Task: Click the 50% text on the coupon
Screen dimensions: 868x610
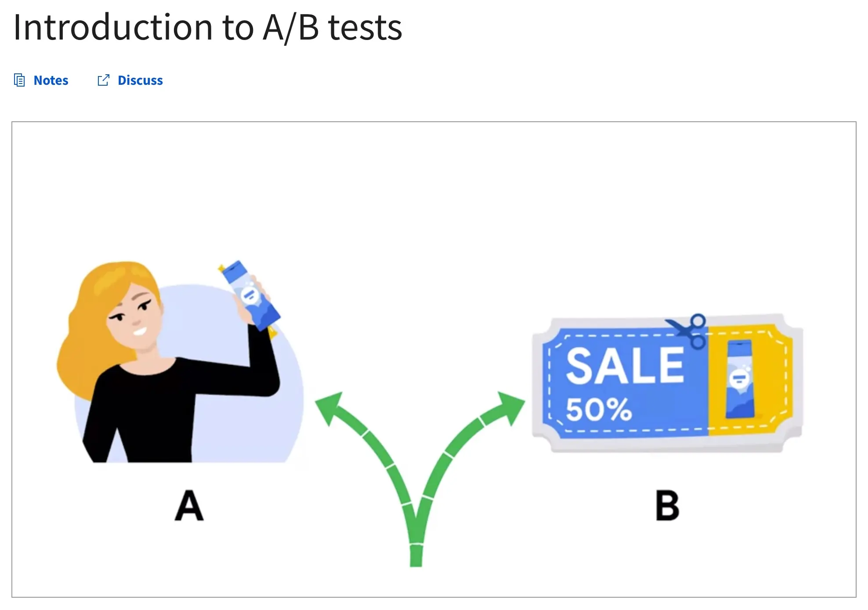Action: point(598,410)
